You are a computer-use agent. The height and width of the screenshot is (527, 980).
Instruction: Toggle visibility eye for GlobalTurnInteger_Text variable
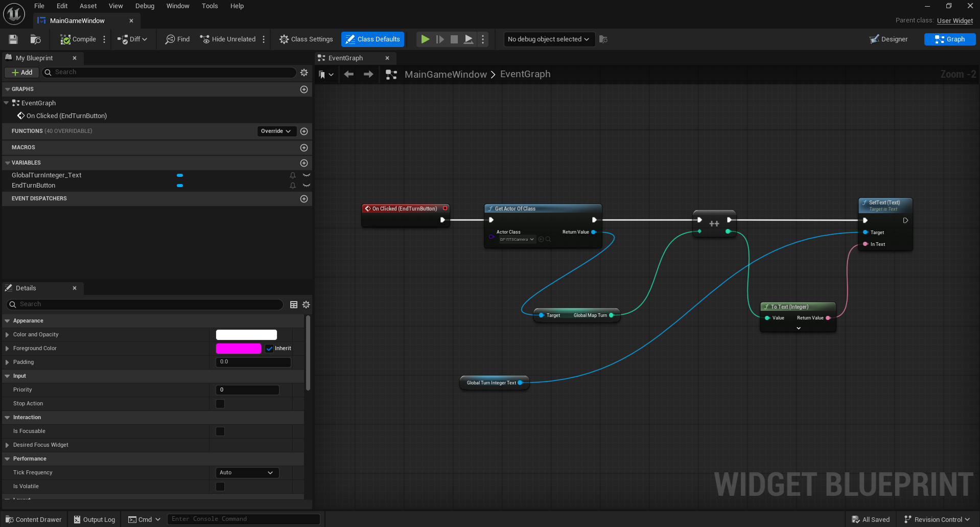[307, 175]
